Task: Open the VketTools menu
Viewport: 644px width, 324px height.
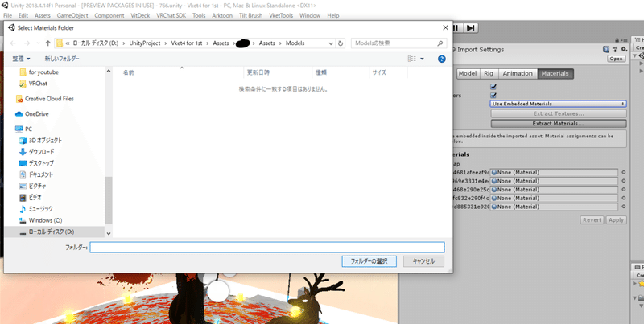Action: (281, 15)
